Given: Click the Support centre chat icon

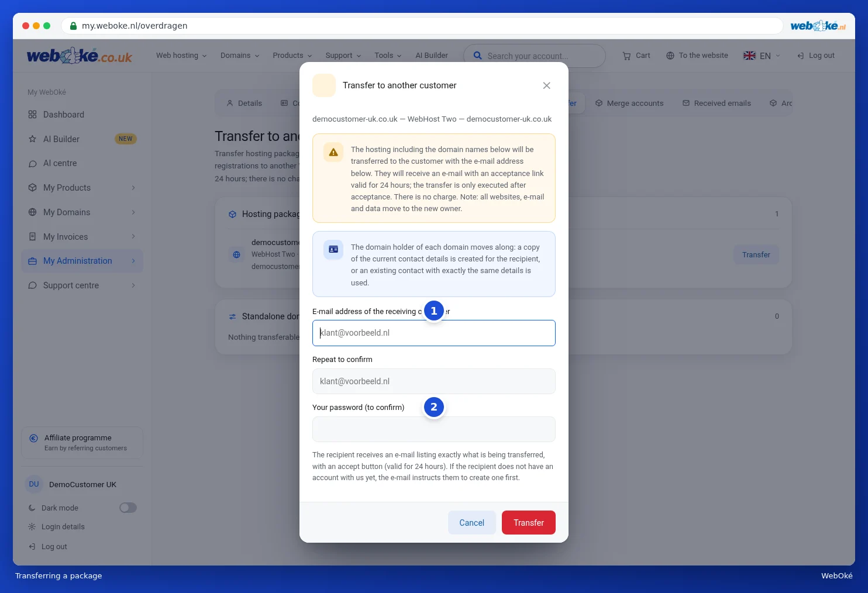Looking at the screenshot, I should pos(32,285).
